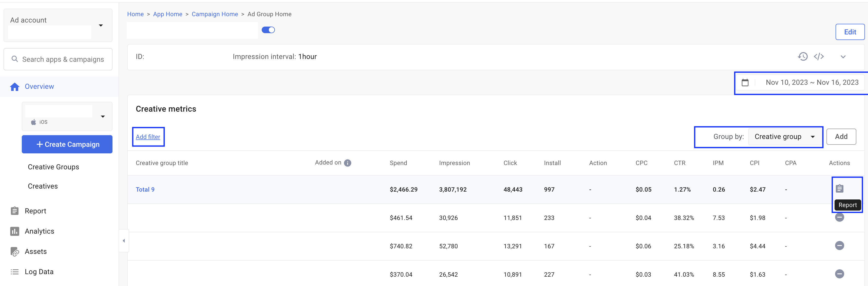
Task: Open Assets from the sidebar icon
Action: tap(15, 251)
